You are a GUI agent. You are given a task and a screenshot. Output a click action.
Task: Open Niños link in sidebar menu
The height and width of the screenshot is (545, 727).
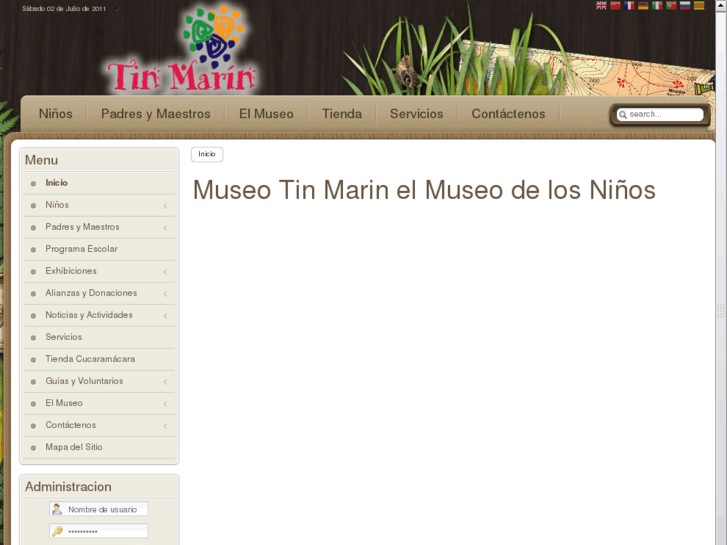pyautogui.click(x=57, y=205)
